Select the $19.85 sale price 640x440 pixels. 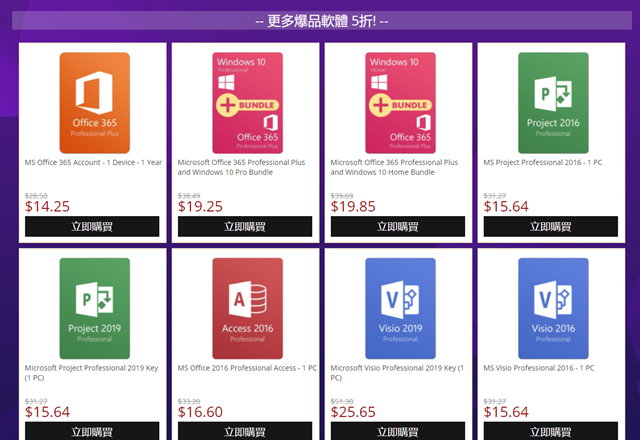pyautogui.click(x=353, y=207)
